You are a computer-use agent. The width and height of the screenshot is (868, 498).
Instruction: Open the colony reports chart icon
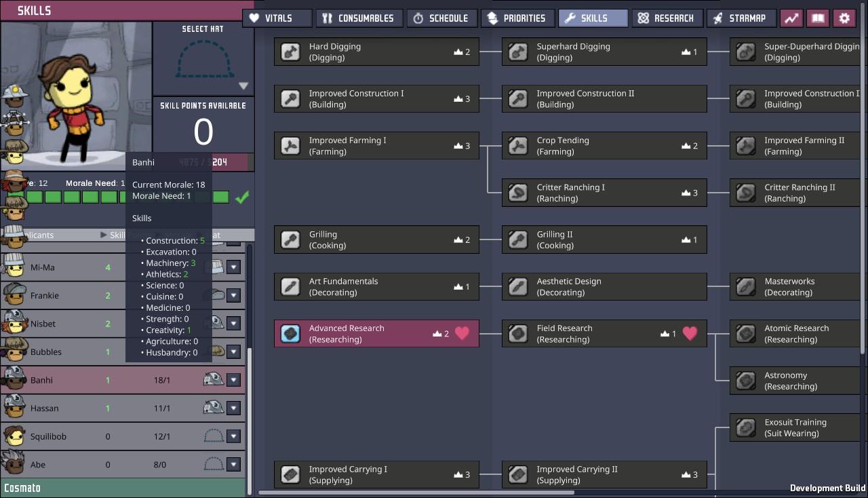pos(791,18)
